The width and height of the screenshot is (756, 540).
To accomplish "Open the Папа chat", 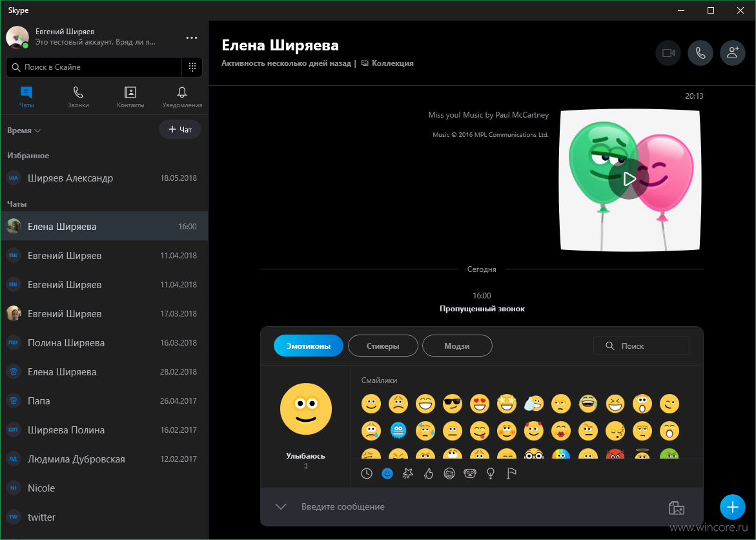I will click(104, 400).
